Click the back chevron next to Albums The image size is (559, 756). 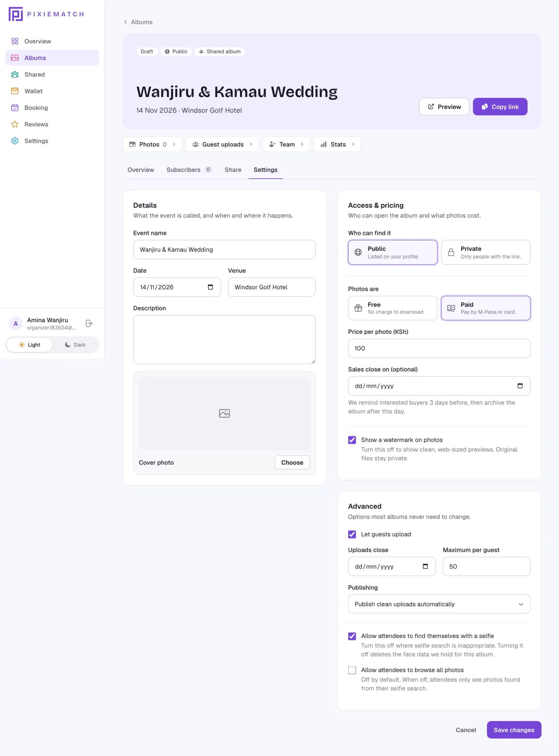(125, 22)
